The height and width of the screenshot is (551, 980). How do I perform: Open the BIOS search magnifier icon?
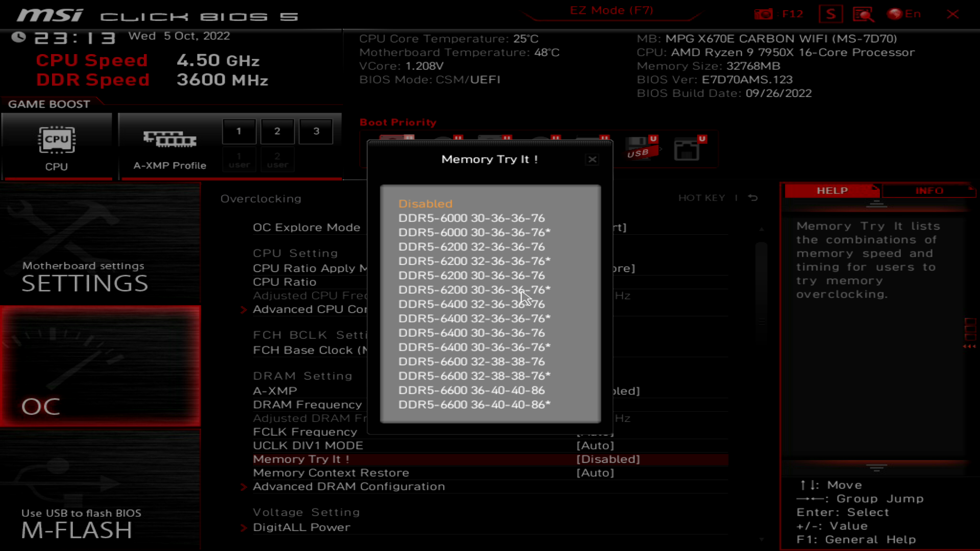pyautogui.click(x=863, y=14)
